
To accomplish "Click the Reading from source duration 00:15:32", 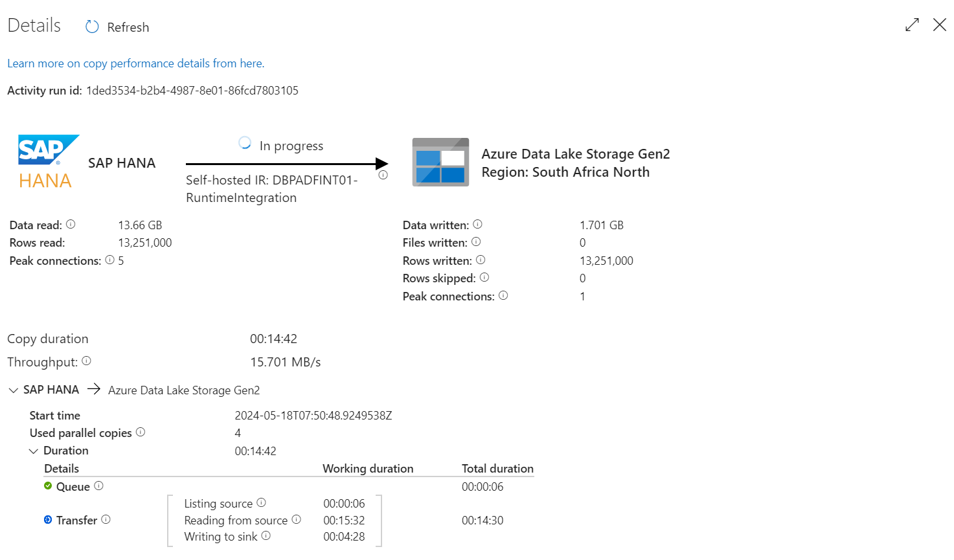I will tap(344, 521).
